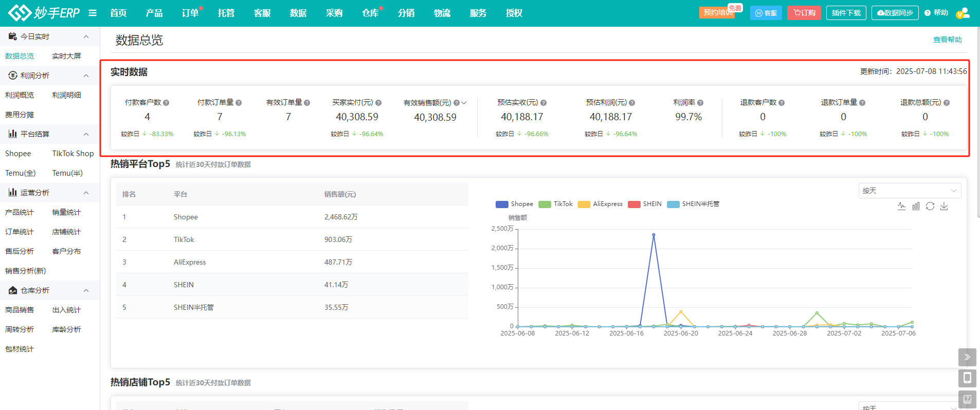Open the 产品 top menu
The width and height of the screenshot is (980, 410).
[154, 13]
